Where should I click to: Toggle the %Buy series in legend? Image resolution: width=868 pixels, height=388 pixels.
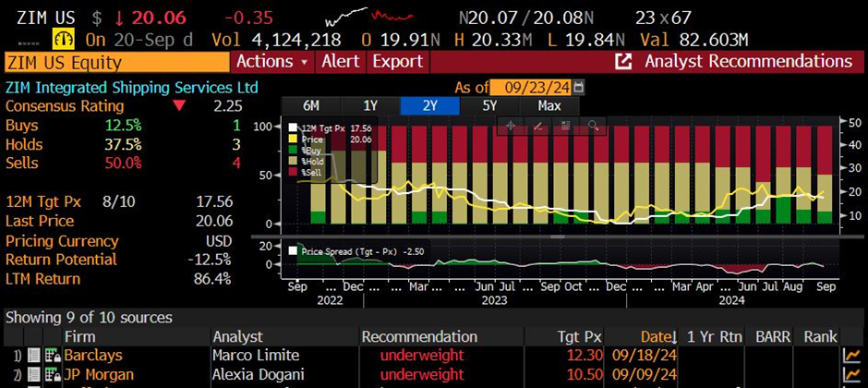(294, 150)
